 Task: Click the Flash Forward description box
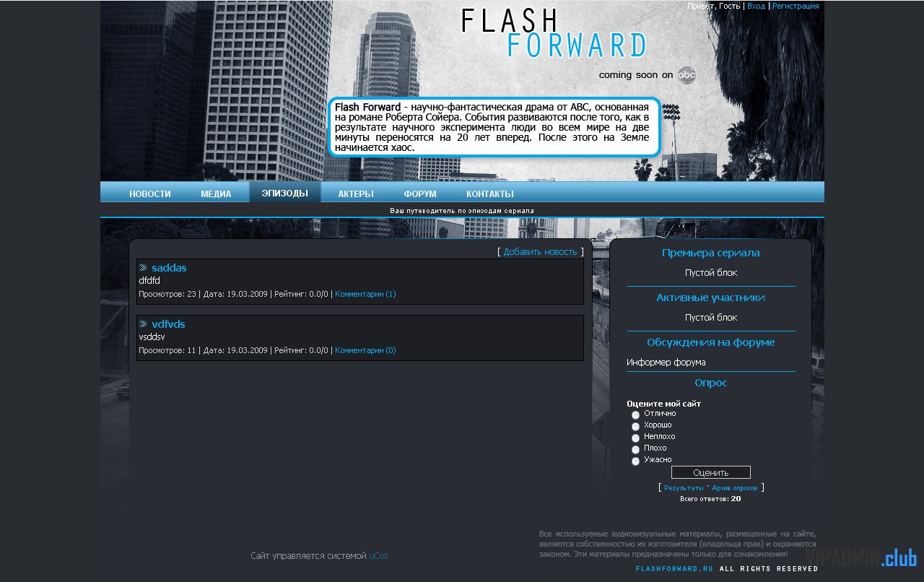click(494, 127)
